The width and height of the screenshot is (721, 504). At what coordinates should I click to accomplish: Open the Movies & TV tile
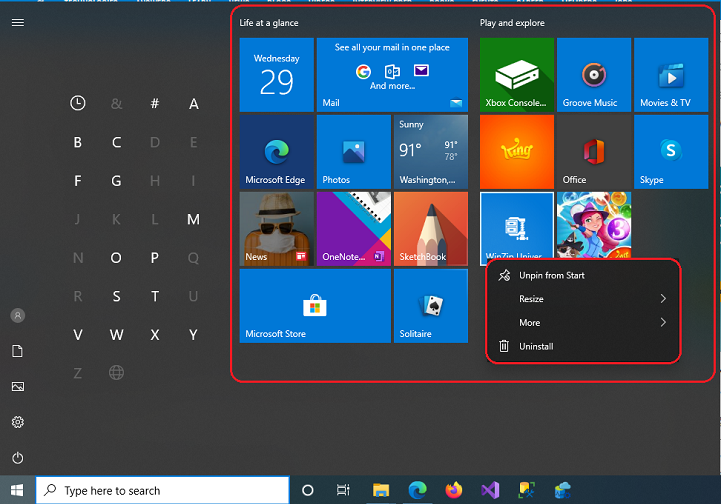point(671,74)
